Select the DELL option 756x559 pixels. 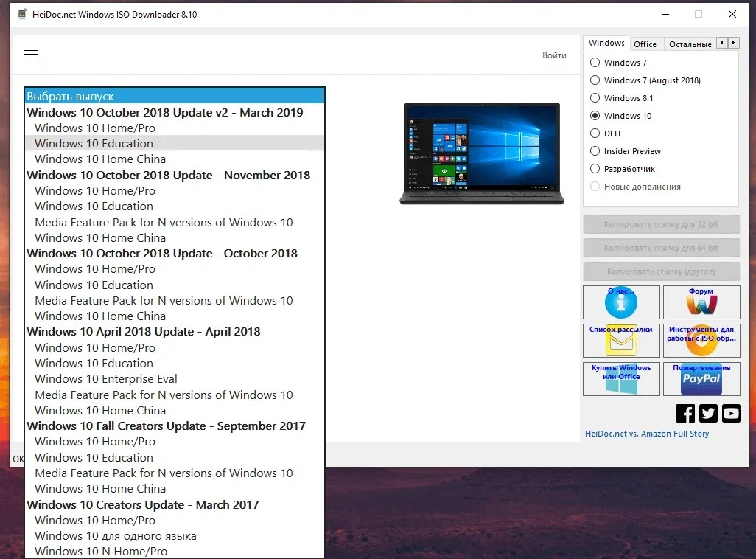point(594,133)
